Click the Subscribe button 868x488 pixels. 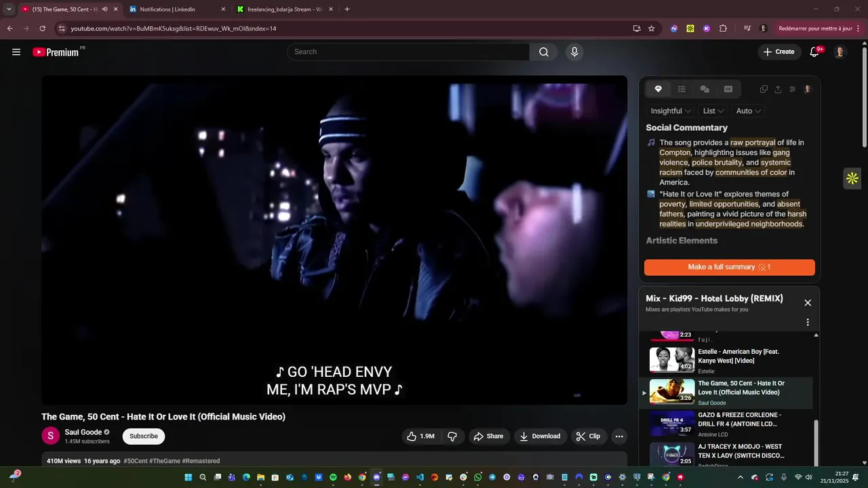click(x=144, y=436)
